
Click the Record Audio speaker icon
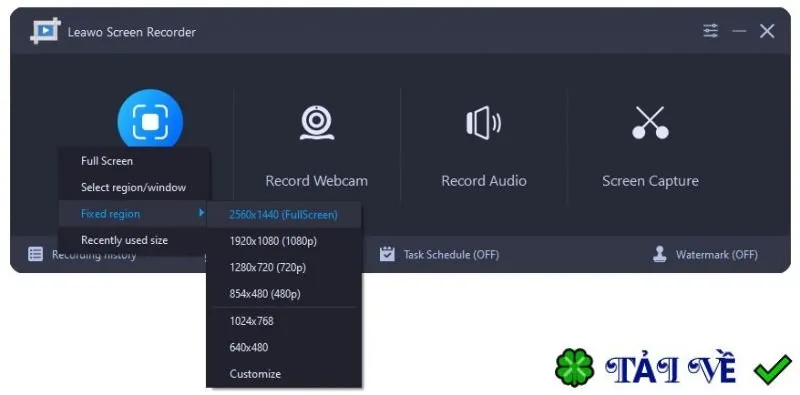tap(483, 122)
